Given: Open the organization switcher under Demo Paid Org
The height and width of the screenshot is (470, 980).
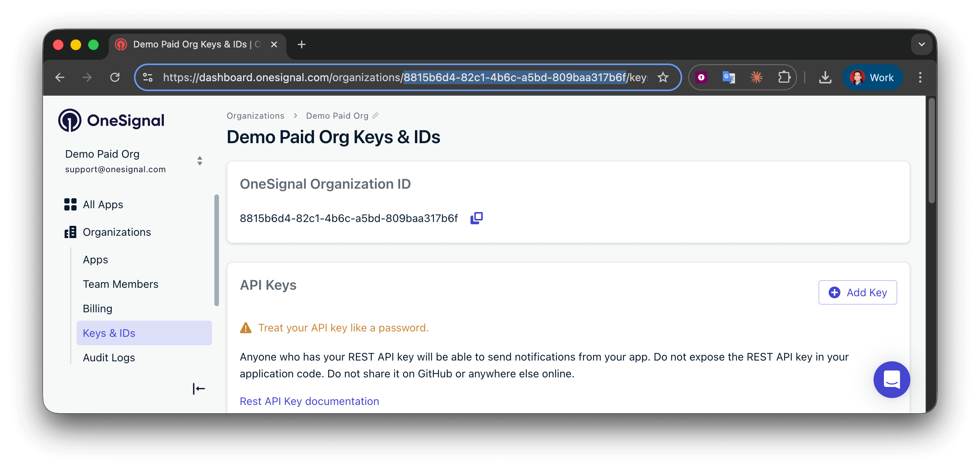Looking at the screenshot, I should point(199,161).
